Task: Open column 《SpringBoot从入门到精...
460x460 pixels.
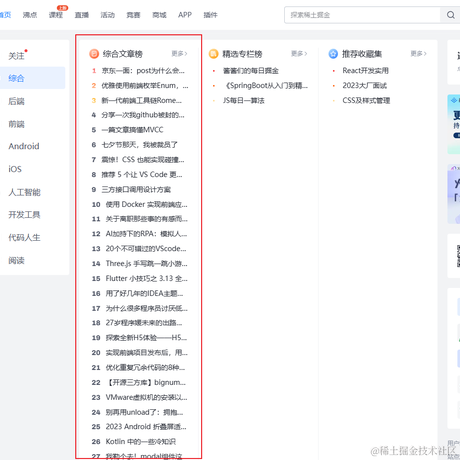Action: [266, 86]
